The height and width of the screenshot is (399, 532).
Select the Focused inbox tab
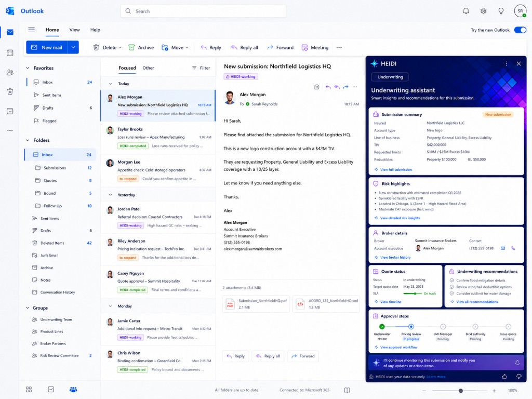pos(127,68)
